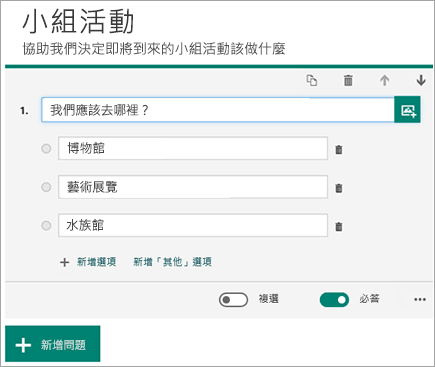Click the 必答 label text
435x367 pixels.
(369, 299)
